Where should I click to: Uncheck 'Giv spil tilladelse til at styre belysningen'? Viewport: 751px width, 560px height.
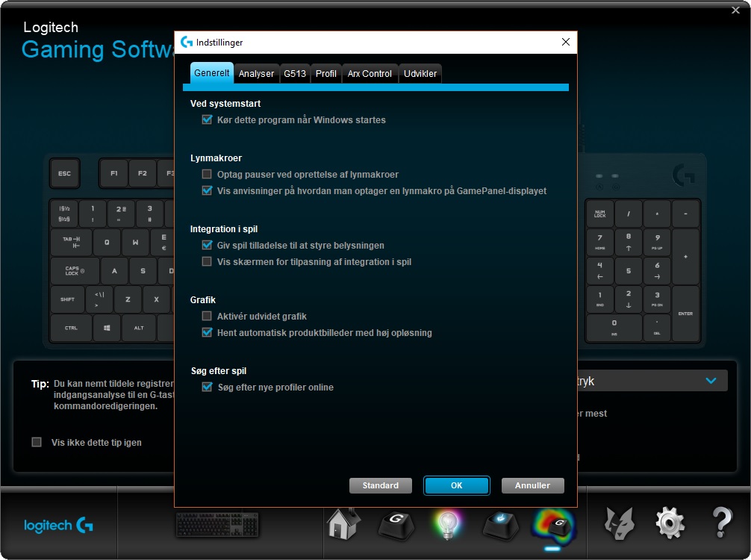(x=207, y=245)
